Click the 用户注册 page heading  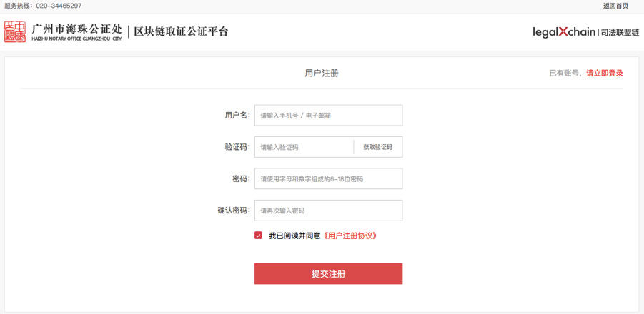(x=322, y=74)
